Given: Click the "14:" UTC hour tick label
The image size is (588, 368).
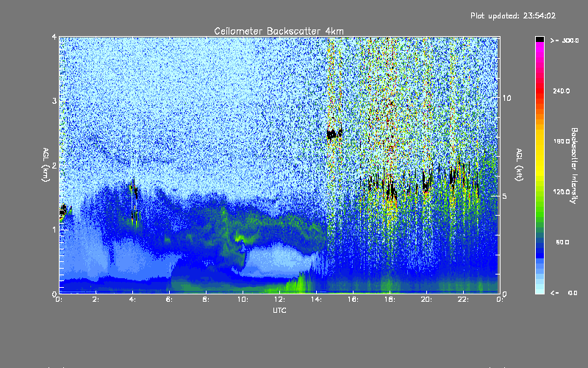Looking at the screenshot, I should [x=316, y=300].
